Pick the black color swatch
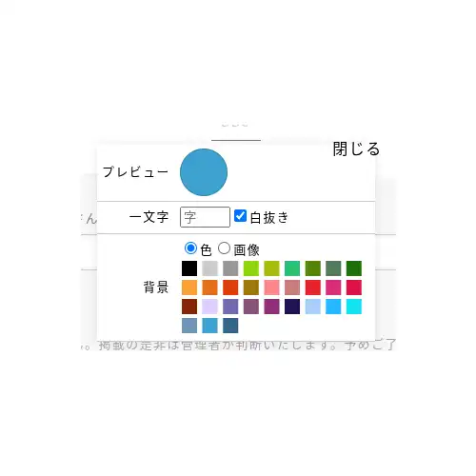The image size is (476, 476). (189, 268)
